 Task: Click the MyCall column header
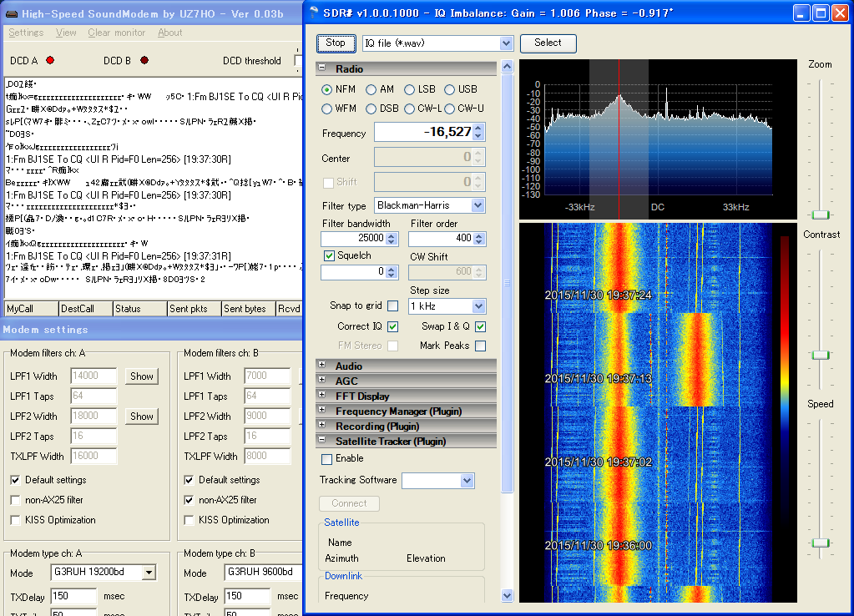[x=31, y=309]
